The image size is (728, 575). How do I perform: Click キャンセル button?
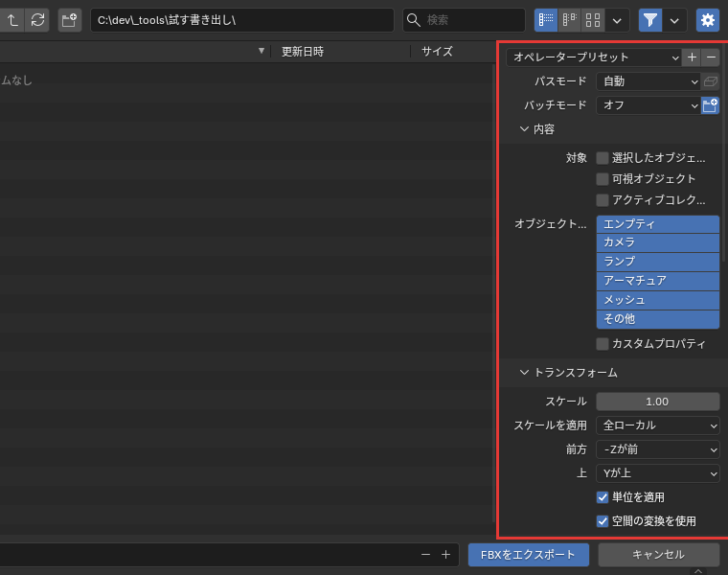[x=659, y=555]
